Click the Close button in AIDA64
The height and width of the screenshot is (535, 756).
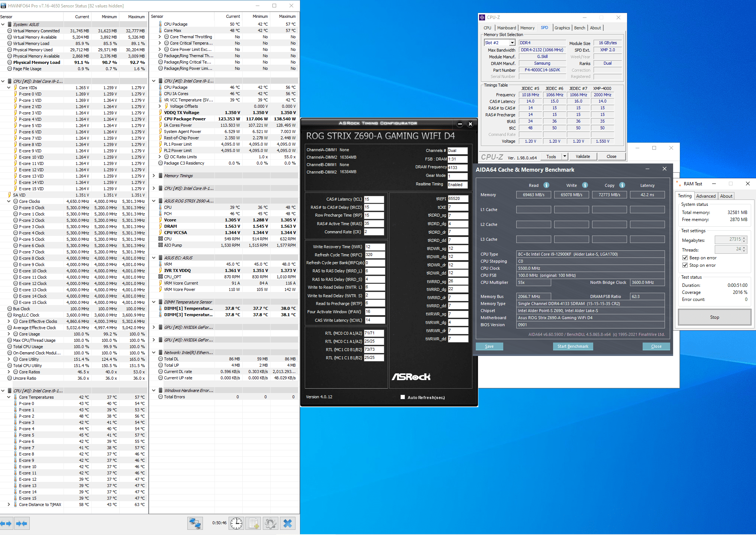click(x=656, y=346)
